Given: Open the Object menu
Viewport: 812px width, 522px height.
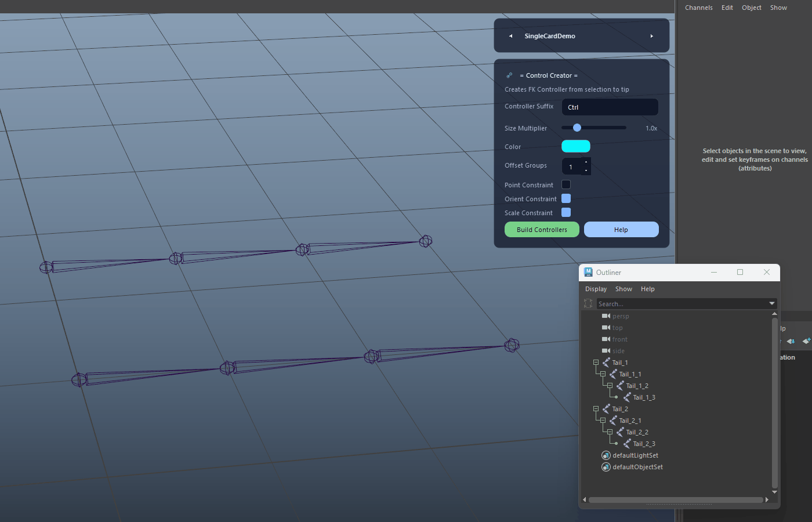Looking at the screenshot, I should (x=752, y=8).
